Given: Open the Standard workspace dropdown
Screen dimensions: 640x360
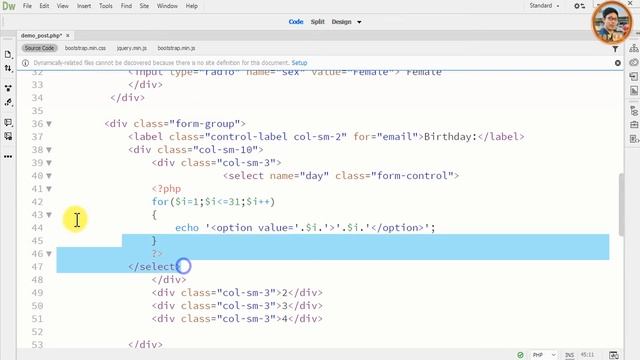Looking at the screenshot, I should 544,6.
